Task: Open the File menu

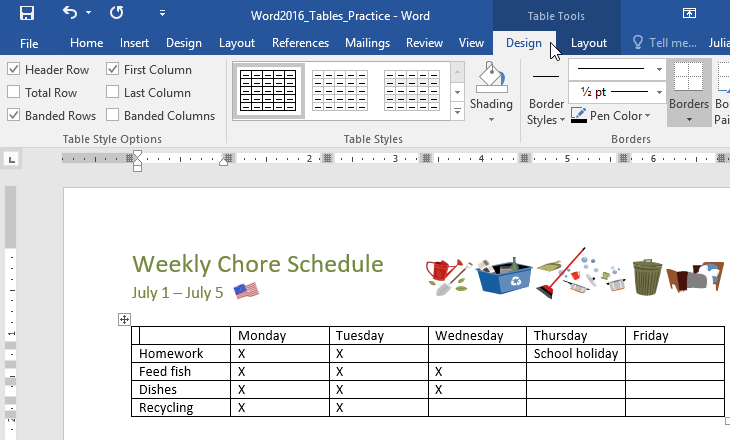Action: pyautogui.click(x=29, y=43)
